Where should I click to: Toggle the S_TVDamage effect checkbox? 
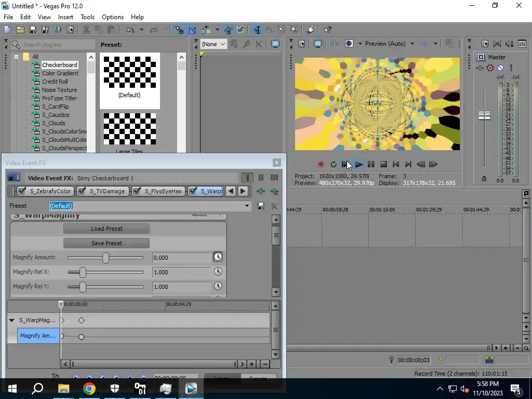(82, 191)
